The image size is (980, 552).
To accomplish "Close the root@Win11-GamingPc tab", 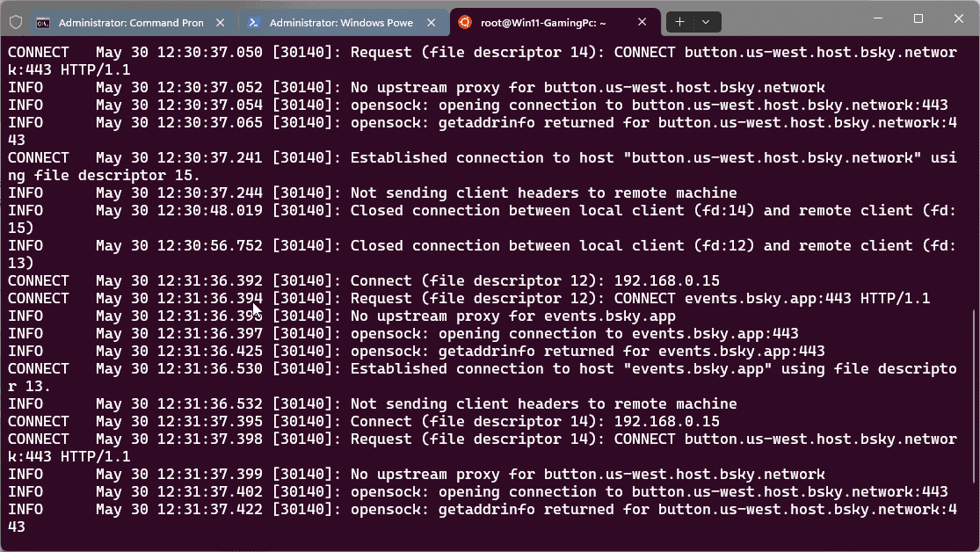I will [x=642, y=23].
